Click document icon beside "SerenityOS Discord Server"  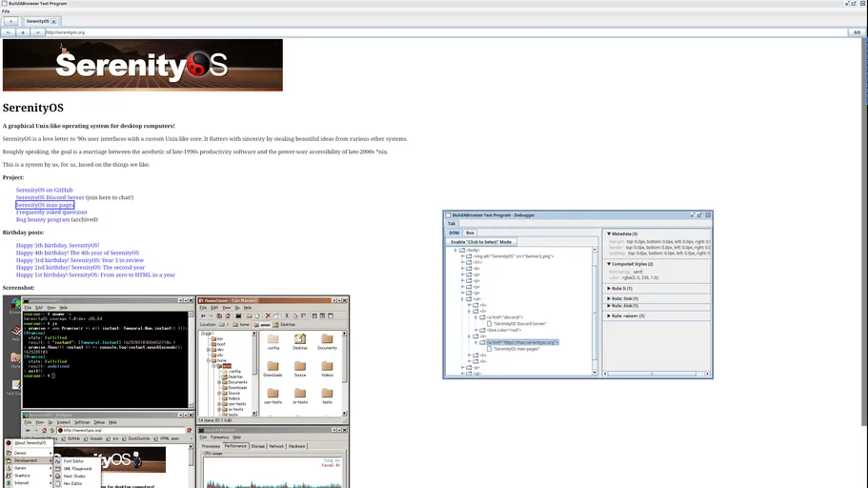pos(490,323)
